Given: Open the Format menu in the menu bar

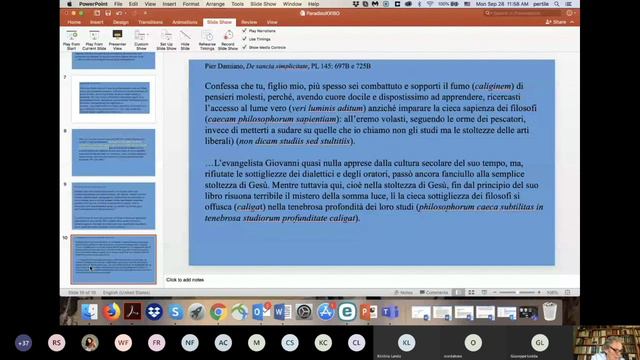Looking at the screenshot, I should click(191, 4).
